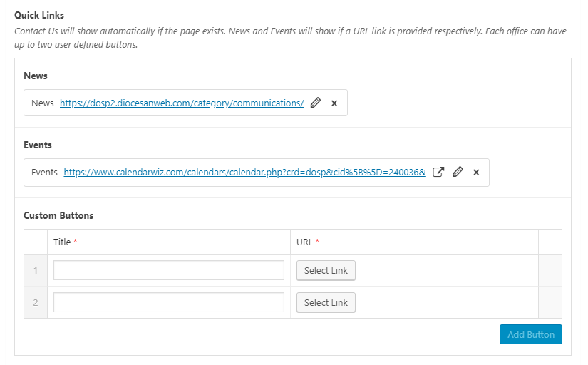This screenshot has height=365, width=588.
Task: Click Title input field in row 1
Action: pos(169,270)
